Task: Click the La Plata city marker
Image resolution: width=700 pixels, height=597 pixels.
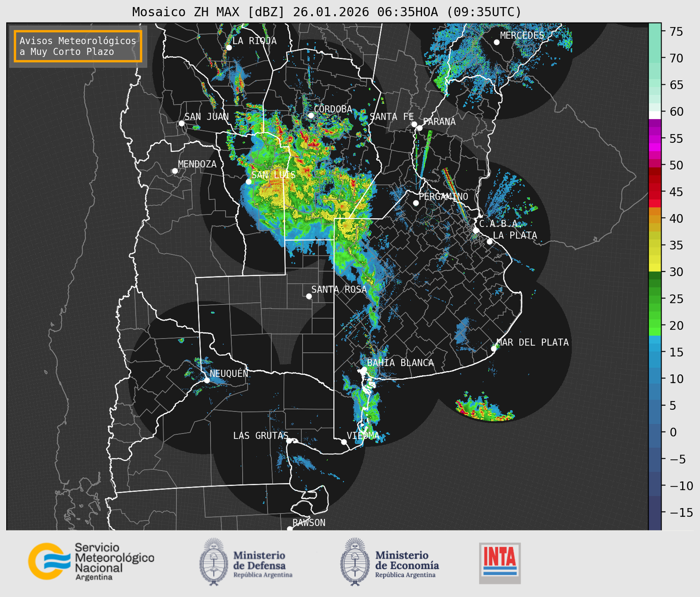Action: pos(490,242)
